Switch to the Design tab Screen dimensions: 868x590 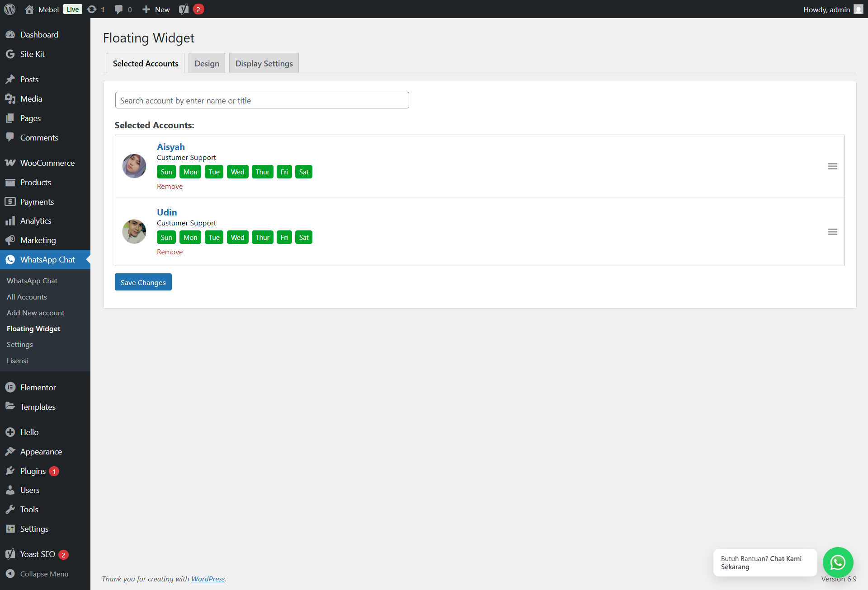coord(207,63)
